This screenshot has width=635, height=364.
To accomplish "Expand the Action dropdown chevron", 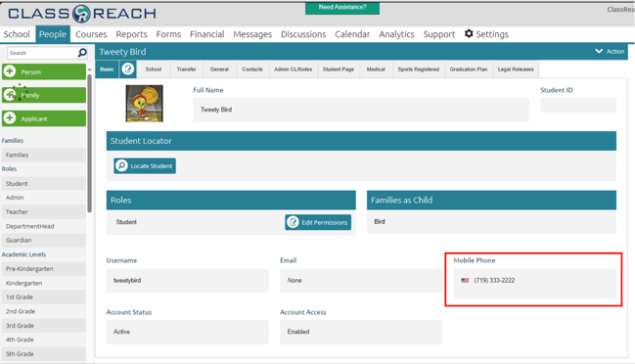I will click(599, 51).
